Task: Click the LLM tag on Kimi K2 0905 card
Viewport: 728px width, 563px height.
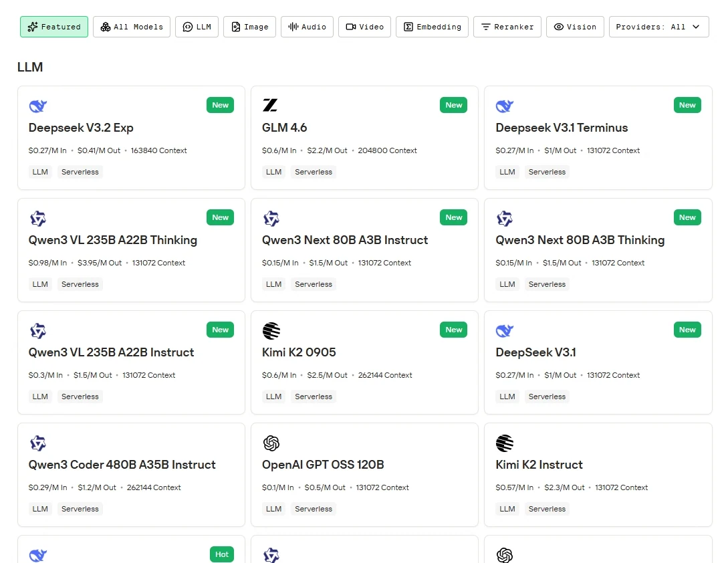Action: (x=273, y=397)
